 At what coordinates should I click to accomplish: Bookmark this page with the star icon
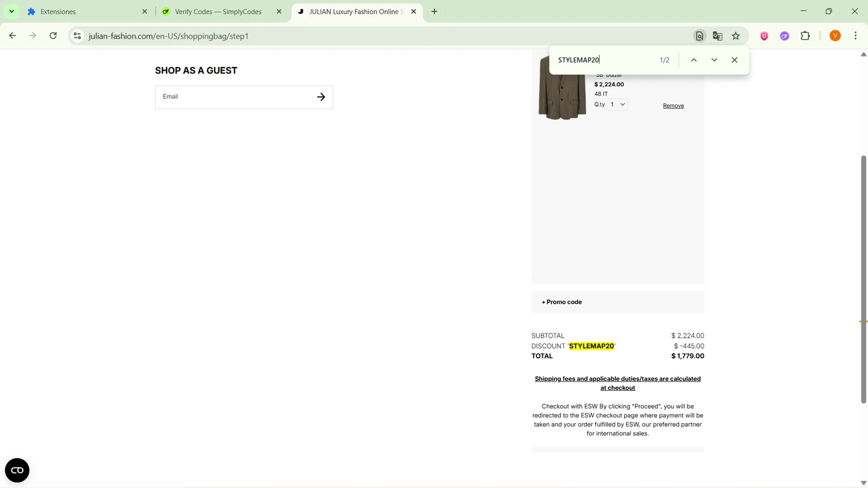click(x=736, y=36)
